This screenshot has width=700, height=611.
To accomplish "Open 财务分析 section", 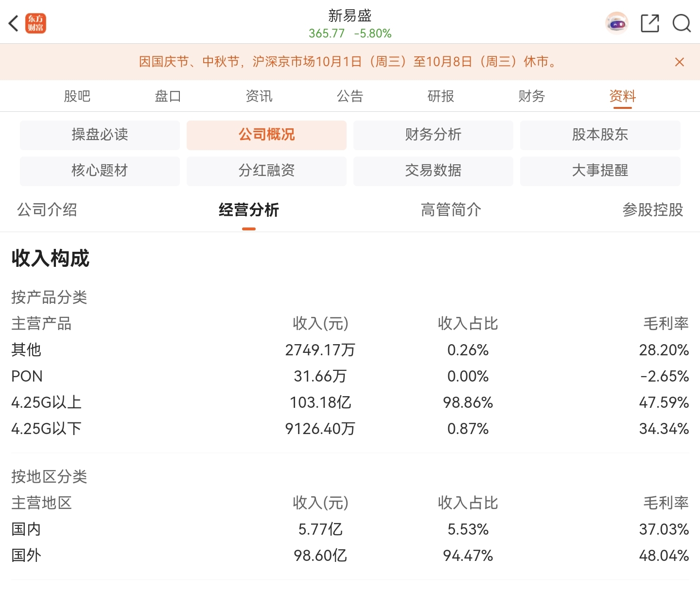I will coord(433,135).
